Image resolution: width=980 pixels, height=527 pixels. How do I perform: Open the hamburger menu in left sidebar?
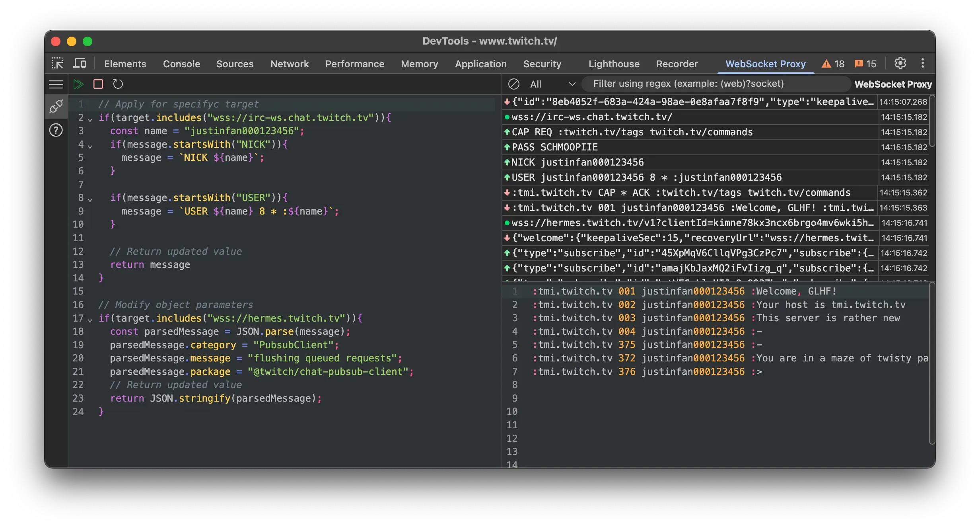pos(56,84)
